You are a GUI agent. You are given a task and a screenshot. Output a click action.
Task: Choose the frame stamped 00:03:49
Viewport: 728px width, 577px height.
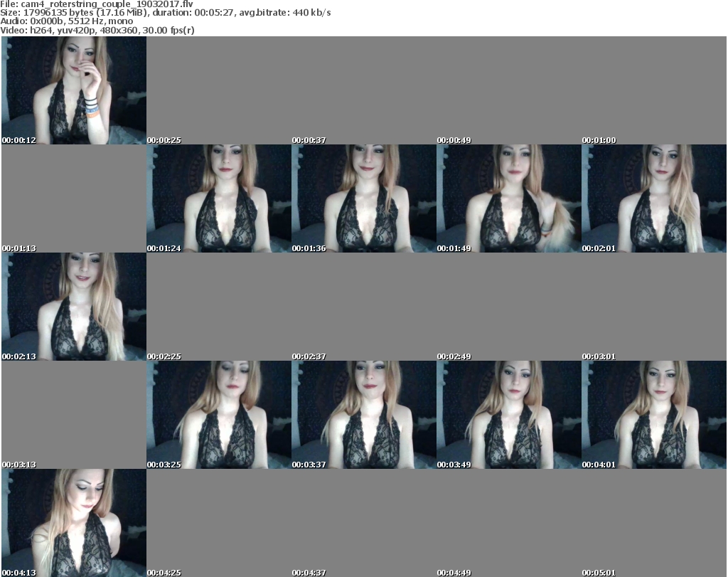[509, 415]
